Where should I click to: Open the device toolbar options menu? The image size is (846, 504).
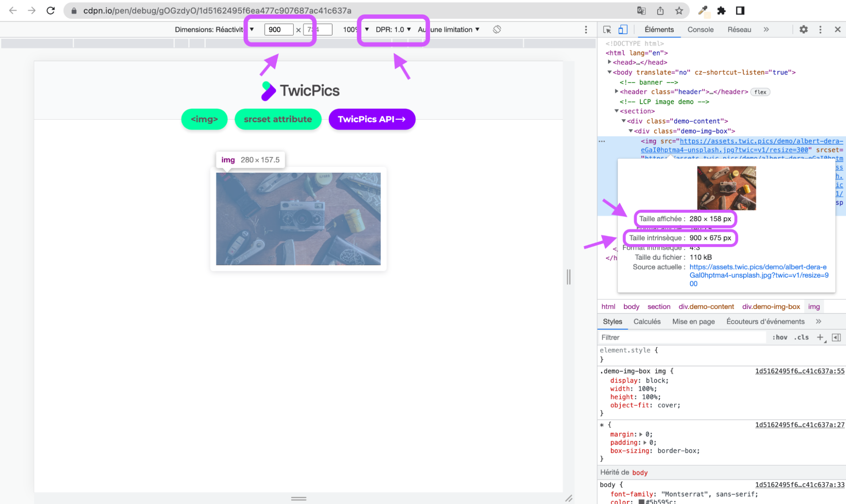(x=586, y=29)
